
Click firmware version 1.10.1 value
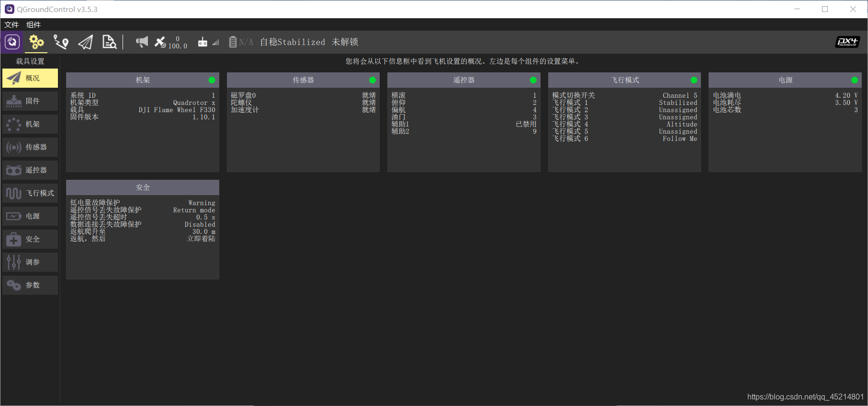coord(204,117)
